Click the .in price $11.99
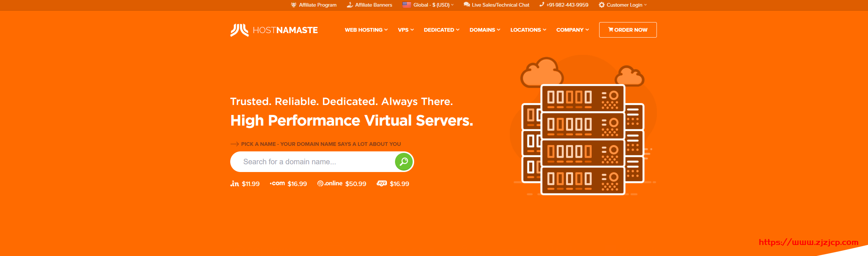The width and height of the screenshot is (868, 256). coord(251,184)
